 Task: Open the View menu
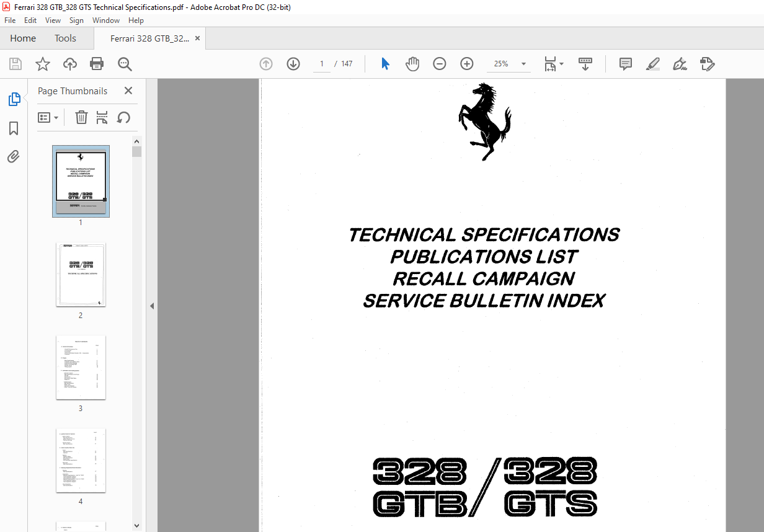tap(53, 20)
